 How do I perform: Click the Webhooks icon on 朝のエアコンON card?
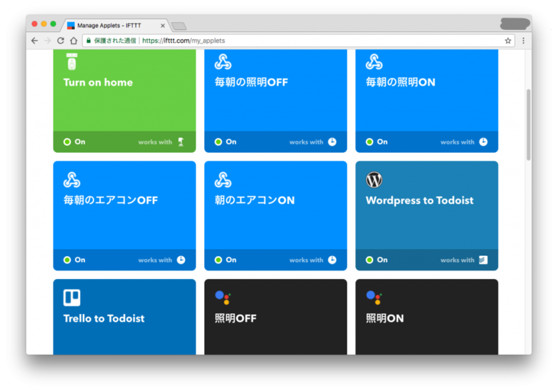(223, 180)
